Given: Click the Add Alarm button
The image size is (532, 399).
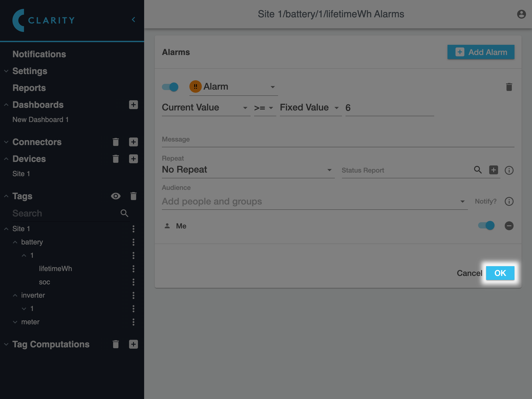Looking at the screenshot, I should (481, 52).
